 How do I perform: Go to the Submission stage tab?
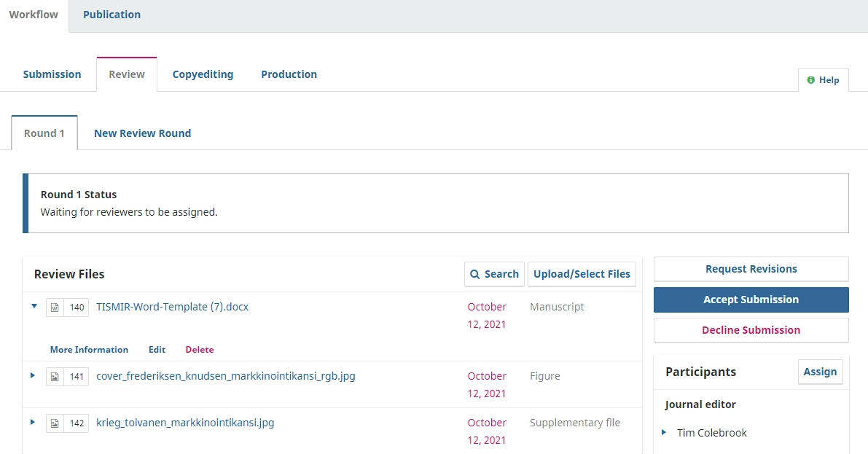point(52,74)
